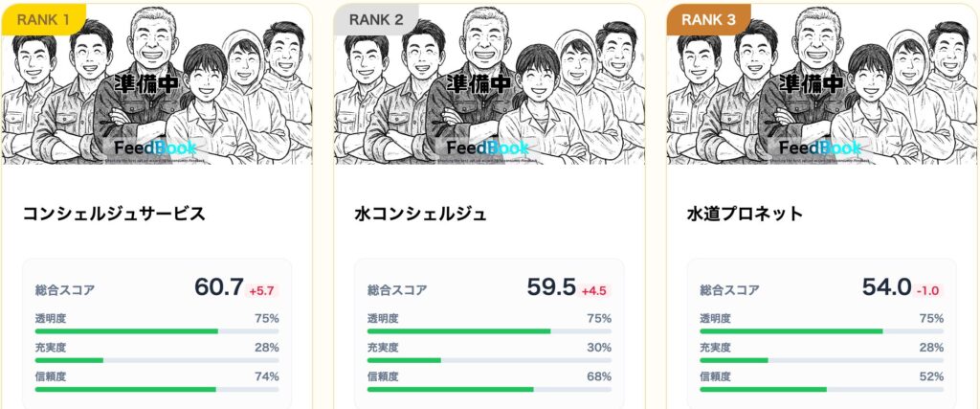
Task: Click the brown RANK 3 badge
Action: pyautogui.click(x=708, y=18)
